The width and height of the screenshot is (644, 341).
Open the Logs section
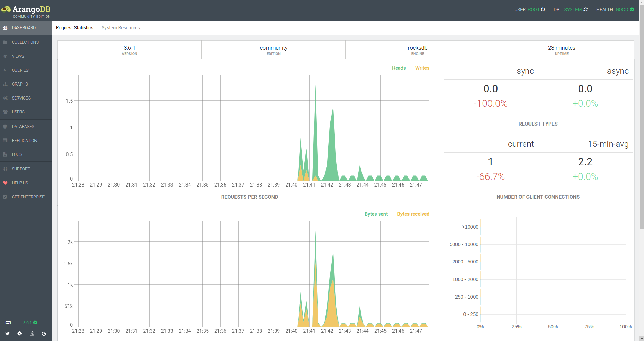click(x=17, y=154)
